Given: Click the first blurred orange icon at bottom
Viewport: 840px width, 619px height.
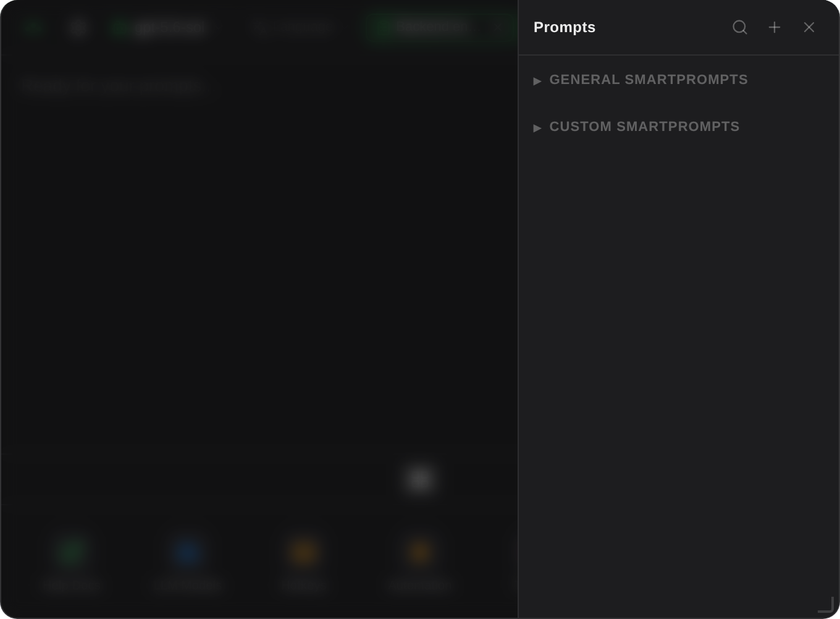Looking at the screenshot, I should 304,552.
